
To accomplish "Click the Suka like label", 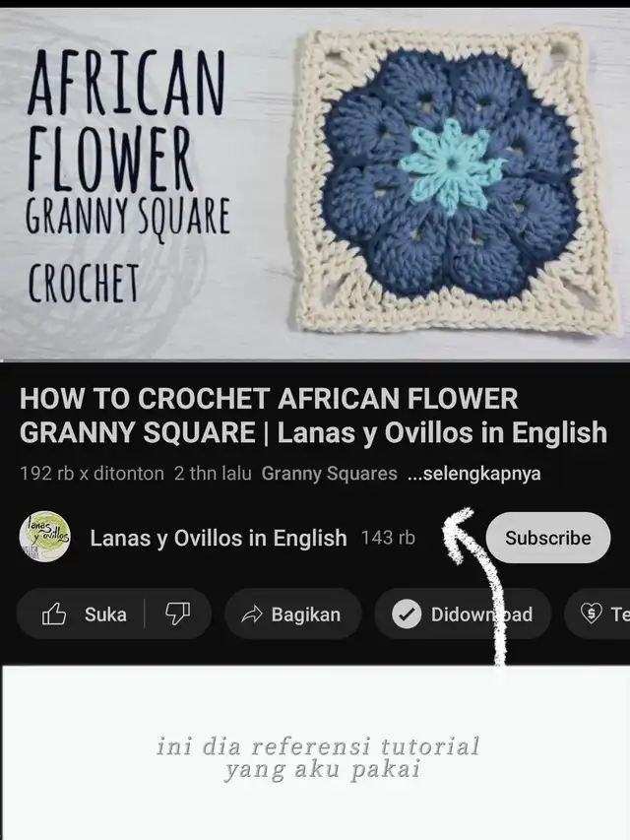I will (x=105, y=614).
